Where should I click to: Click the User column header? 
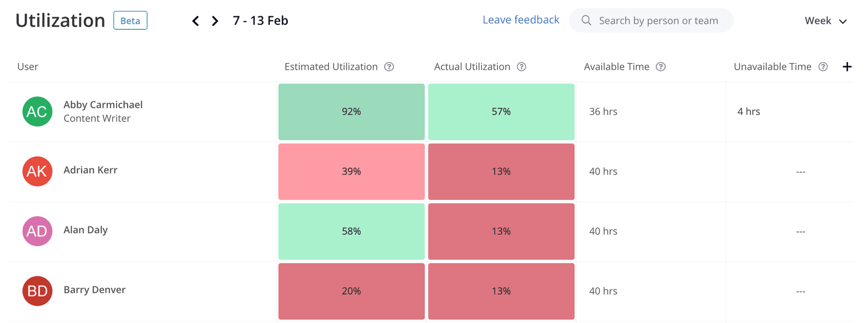(x=28, y=67)
